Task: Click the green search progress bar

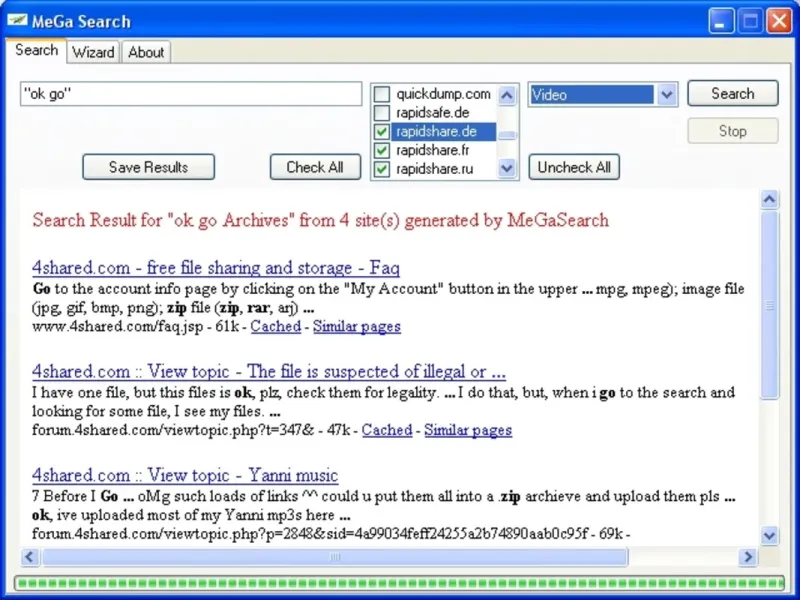Action: click(x=399, y=583)
